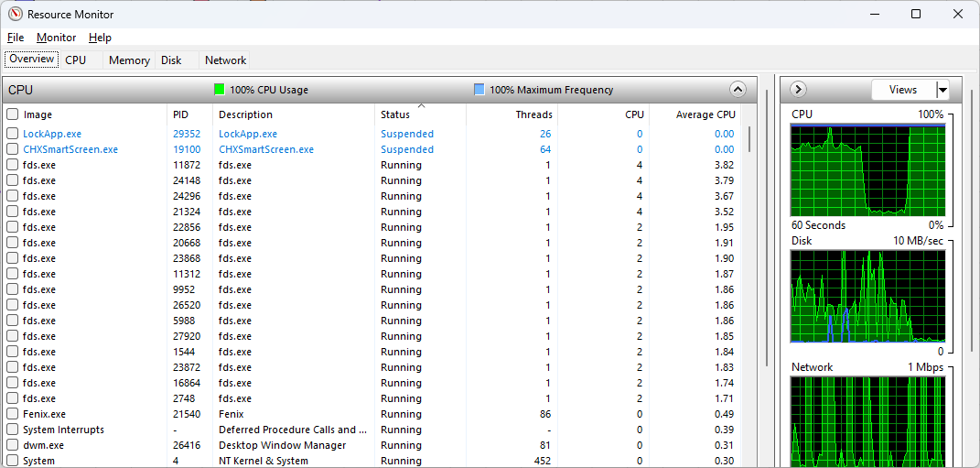Sort by the Average CPU column header
This screenshot has height=468, width=980.
[x=705, y=114]
